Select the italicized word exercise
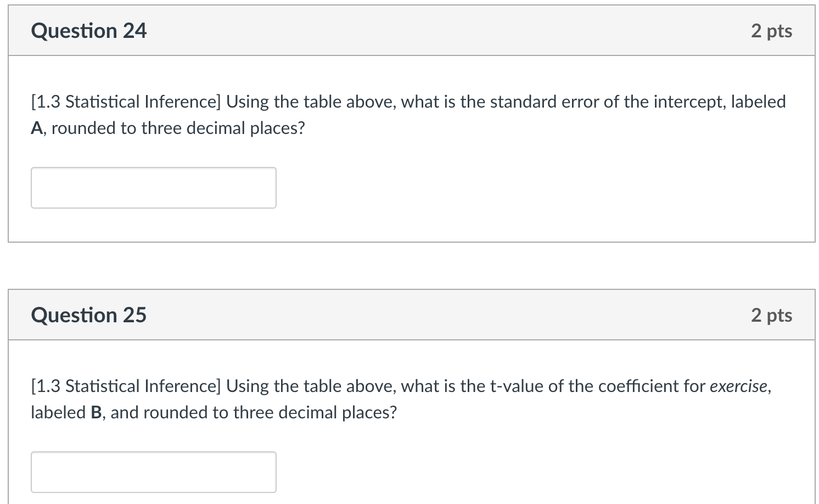The width and height of the screenshot is (819, 504). (x=740, y=386)
